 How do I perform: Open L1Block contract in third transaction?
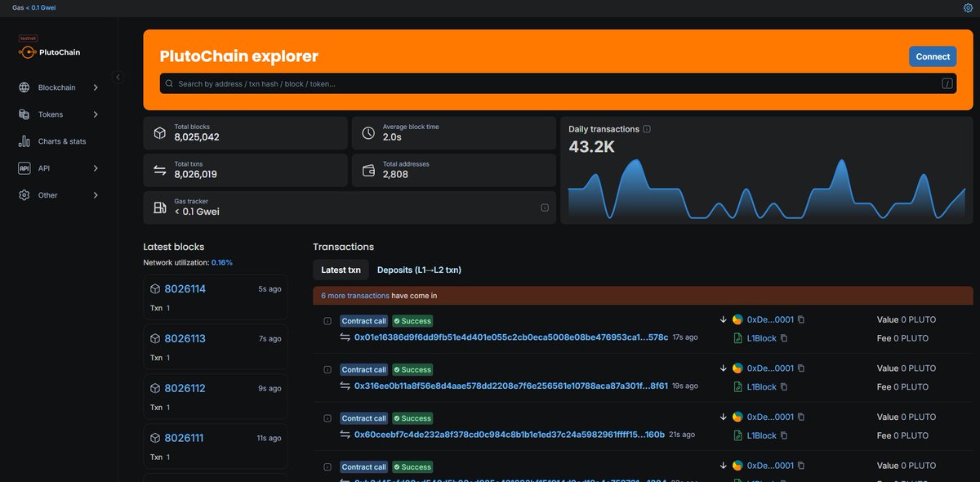tap(762, 435)
